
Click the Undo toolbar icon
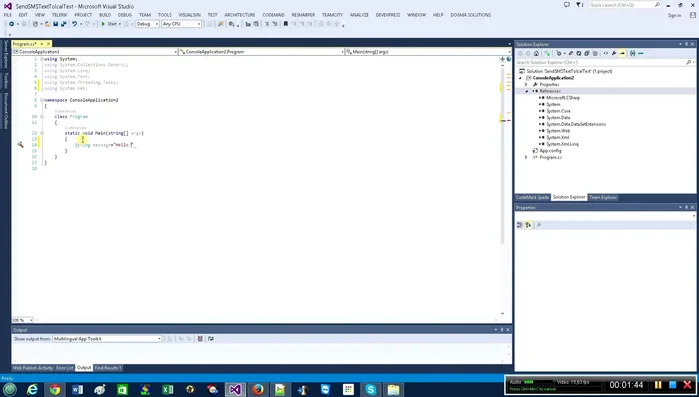point(74,24)
